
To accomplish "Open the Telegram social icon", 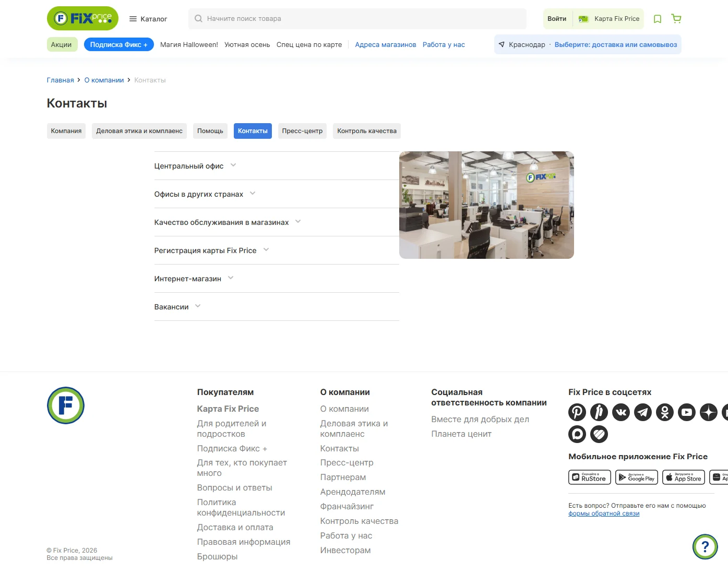I will click(x=643, y=412).
